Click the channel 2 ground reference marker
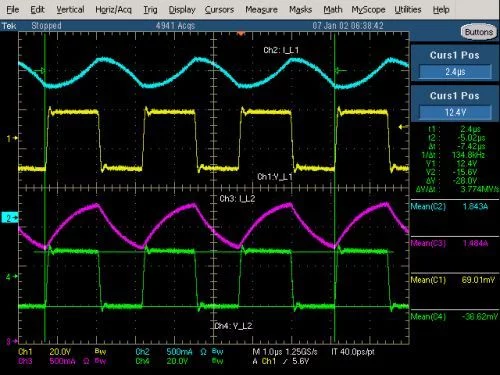Viewport: 500px width, 375px height. point(10,218)
